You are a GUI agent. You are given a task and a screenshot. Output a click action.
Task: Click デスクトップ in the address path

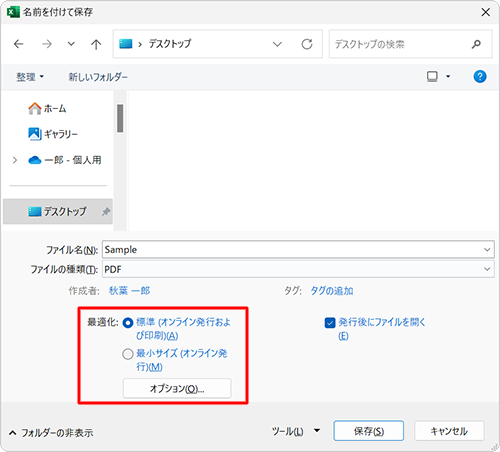coord(170,44)
